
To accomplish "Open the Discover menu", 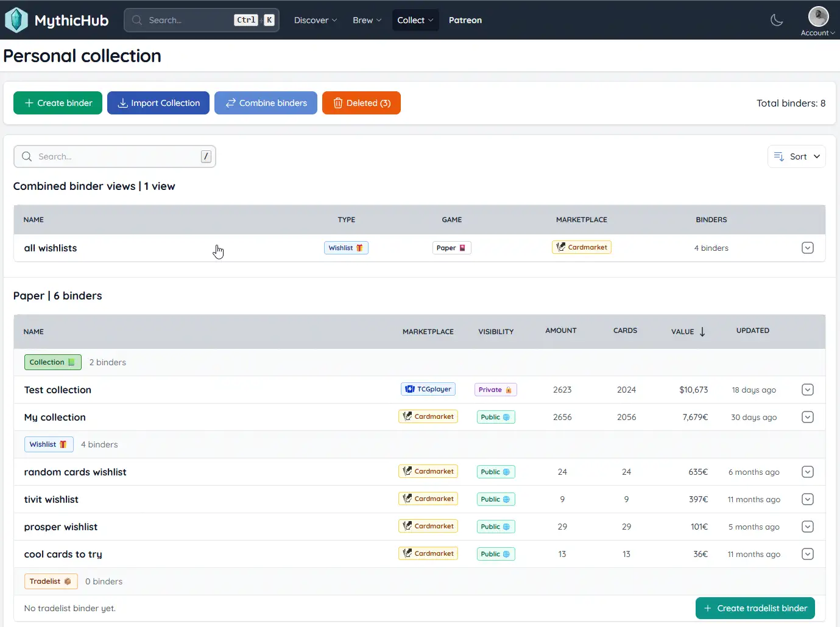I will click(x=316, y=20).
